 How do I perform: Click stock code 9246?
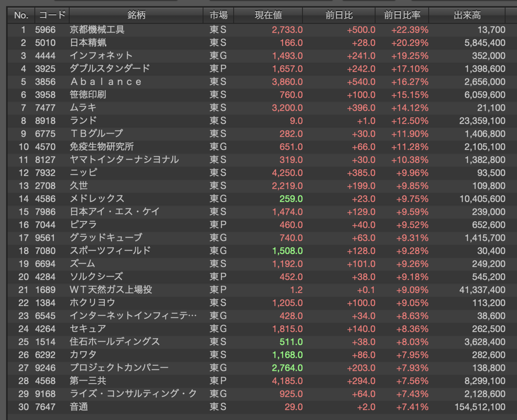45,367
